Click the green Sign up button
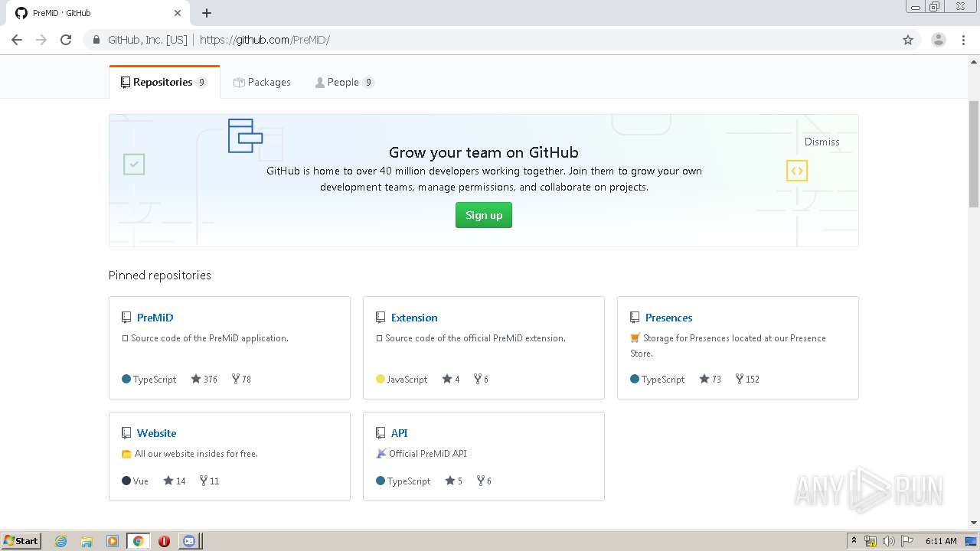 point(484,215)
